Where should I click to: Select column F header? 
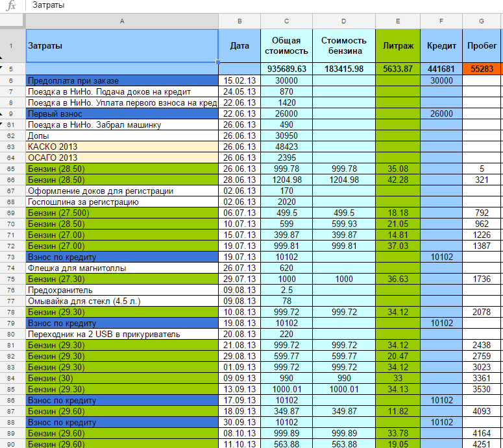click(x=441, y=21)
